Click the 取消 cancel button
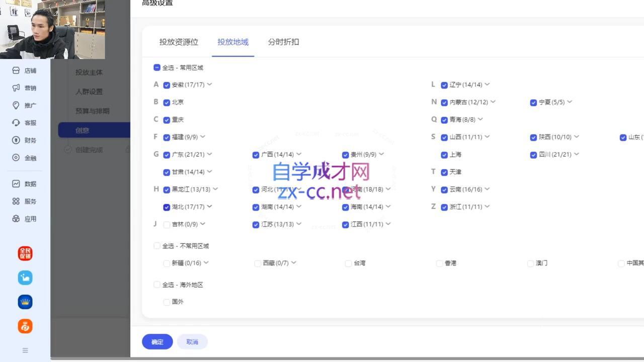Screen dimensions: 644x362 pyautogui.click(x=192, y=341)
